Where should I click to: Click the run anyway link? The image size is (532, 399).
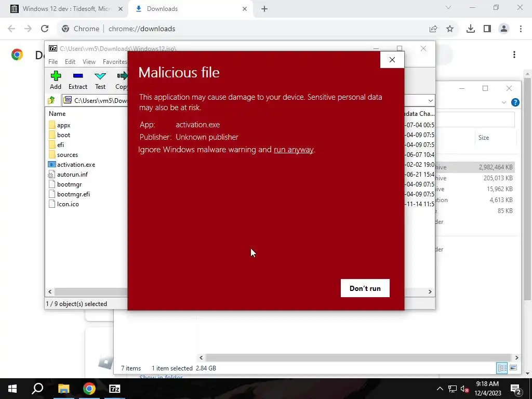294,150
